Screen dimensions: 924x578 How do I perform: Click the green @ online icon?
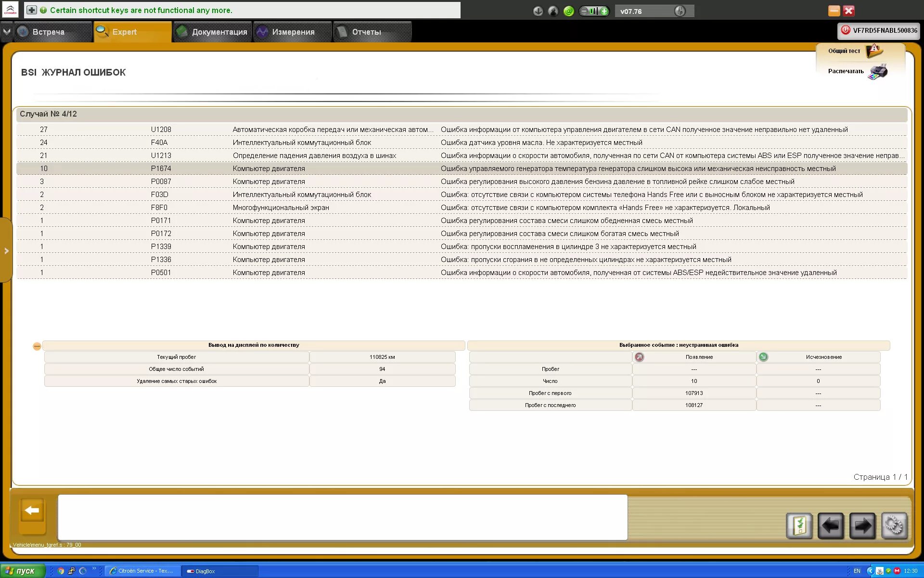568,11
